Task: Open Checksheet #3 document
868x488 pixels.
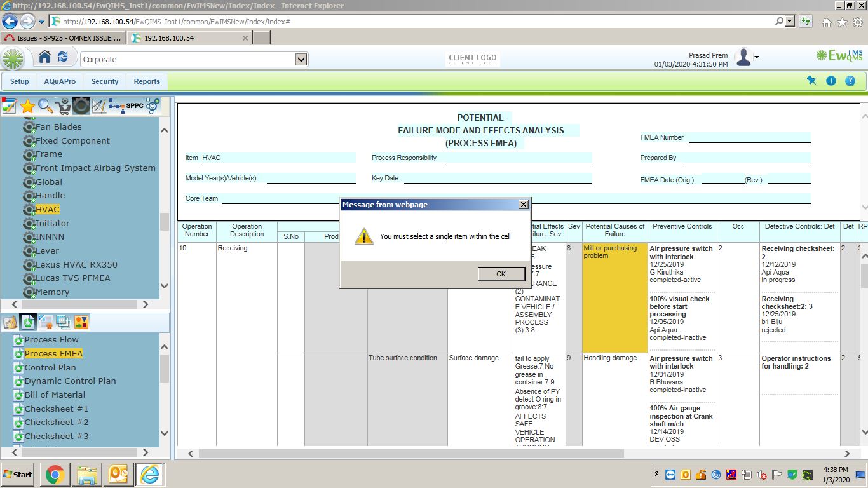Action: pyautogui.click(x=57, y=437)
